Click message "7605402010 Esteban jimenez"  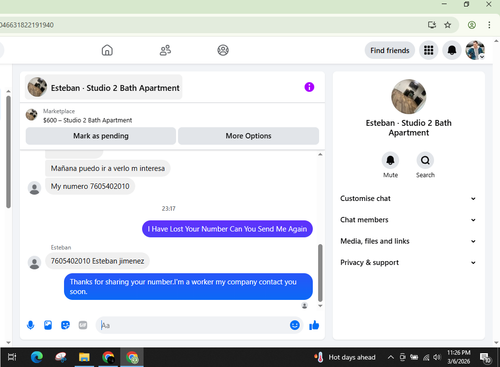click(x=97, y=261)
